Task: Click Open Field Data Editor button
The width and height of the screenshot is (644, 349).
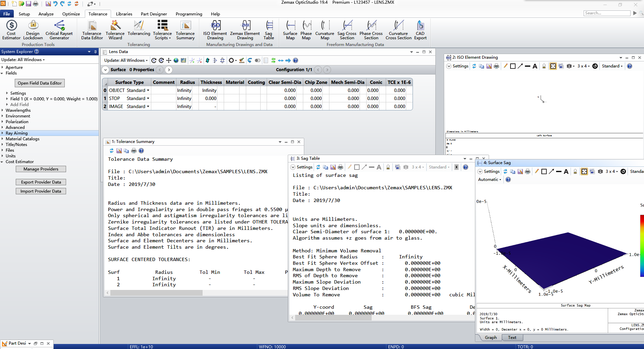Action: (40, 83)
